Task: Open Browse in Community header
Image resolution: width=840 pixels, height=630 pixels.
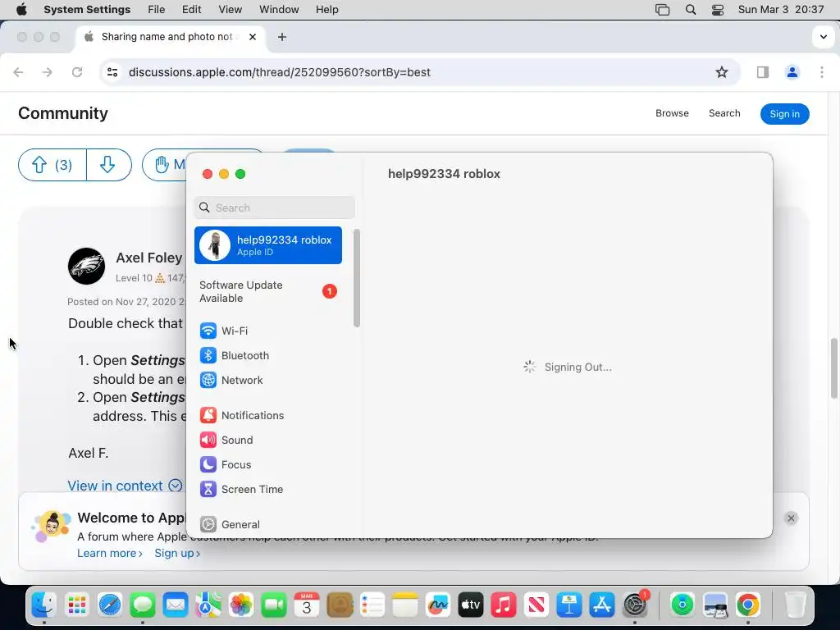Action: tap(672, 113)
